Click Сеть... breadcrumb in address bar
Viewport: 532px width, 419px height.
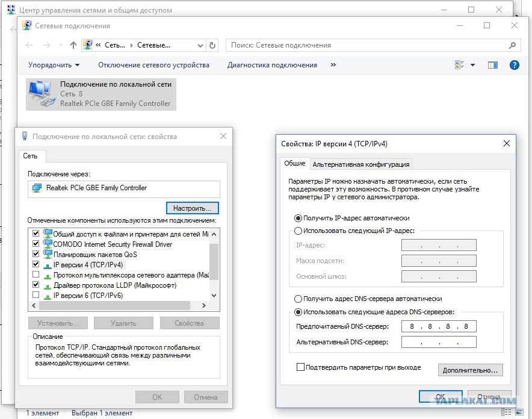(115, 45)
